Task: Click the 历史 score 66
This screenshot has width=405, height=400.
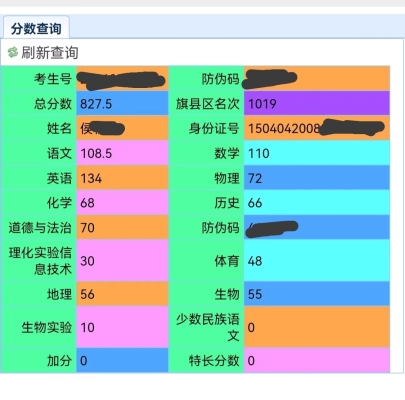Action: click(255, 203)
